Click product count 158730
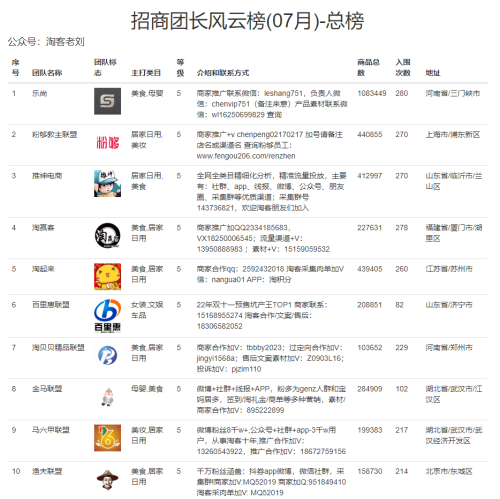The image size is (500, 499). (x=370, y=471)
